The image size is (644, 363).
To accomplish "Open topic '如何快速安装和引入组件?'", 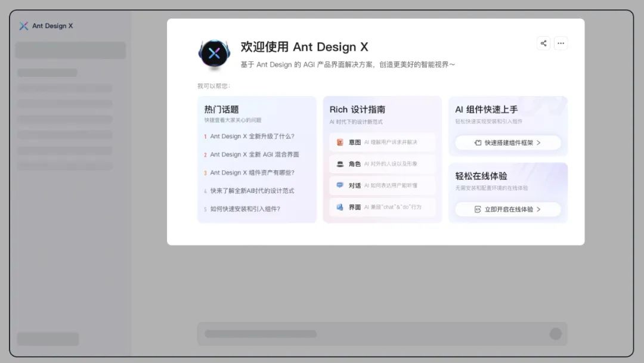I will [x=245, y=209].
